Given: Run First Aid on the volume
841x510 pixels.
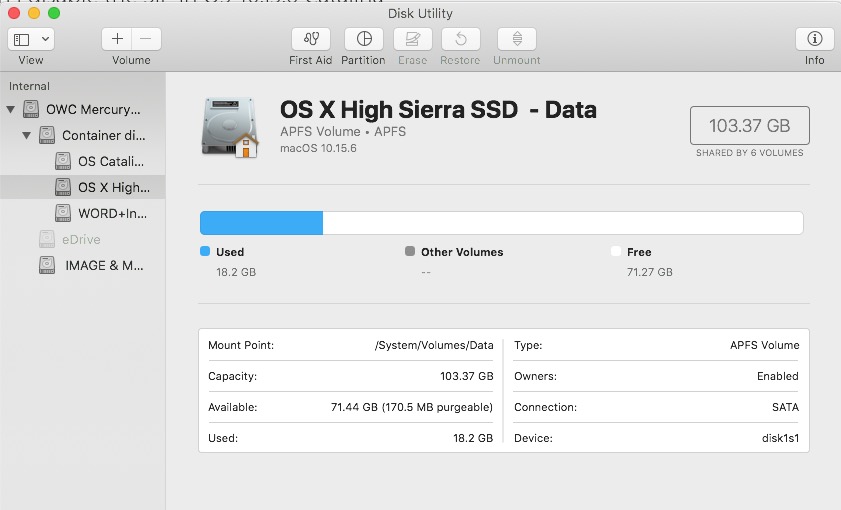Looking at the screenshot, I should (311, 39).
